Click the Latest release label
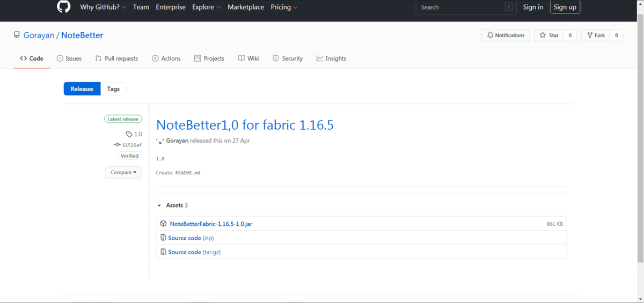Image resolution: width=644 pixels, height=303 pixels. (x=123, y=119)
